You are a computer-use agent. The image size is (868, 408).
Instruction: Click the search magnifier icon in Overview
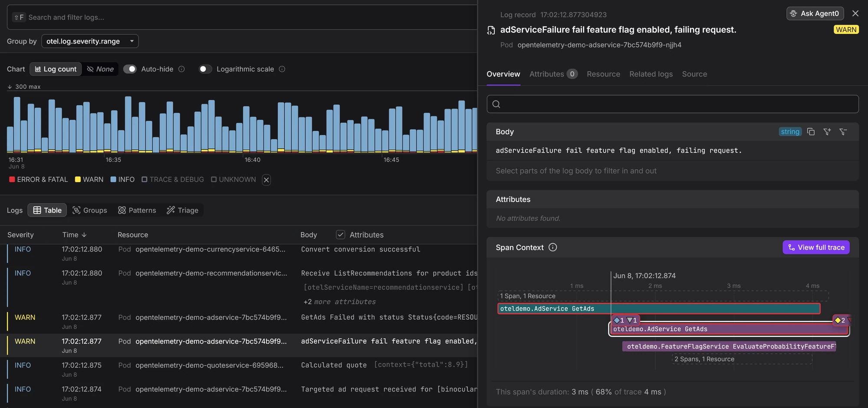pyautogui.click(x=496, y=104)
